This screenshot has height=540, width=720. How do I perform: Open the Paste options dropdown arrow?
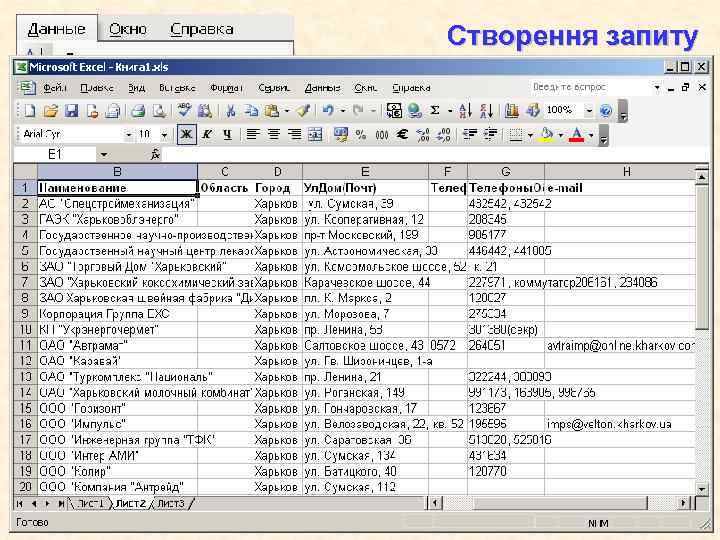click(287, 111)
